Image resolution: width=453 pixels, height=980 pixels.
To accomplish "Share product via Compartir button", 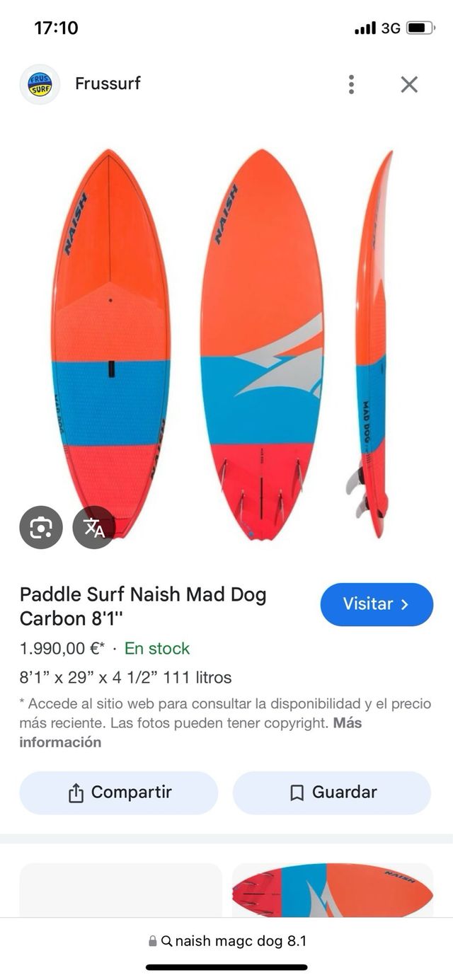I will tap(119, 792).
